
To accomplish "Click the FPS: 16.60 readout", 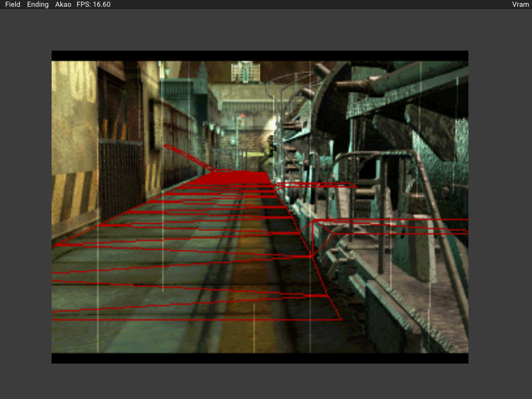I will pyautogui.click(x=93, y=4).
